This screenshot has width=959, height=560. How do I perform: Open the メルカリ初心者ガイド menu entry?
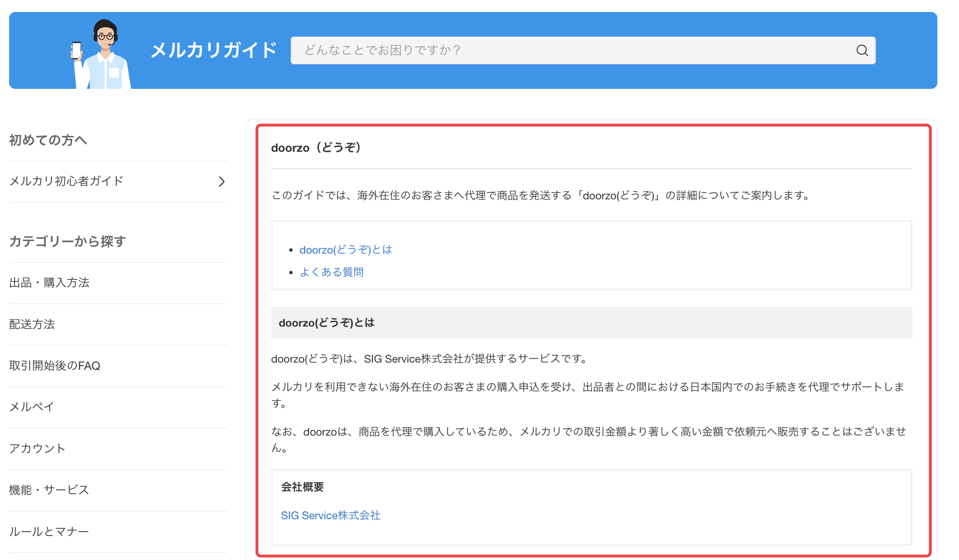118,182
